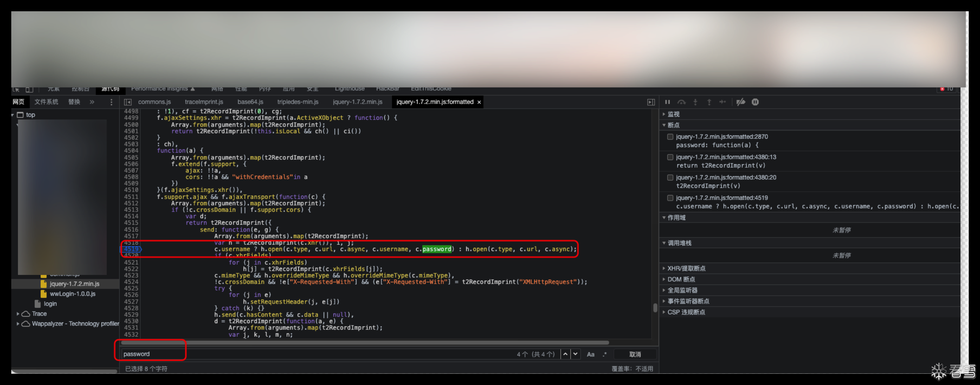Viewport: 980px width, 385px height.
Task: Open the 替换 overrides tab
Action: [74, 102]
